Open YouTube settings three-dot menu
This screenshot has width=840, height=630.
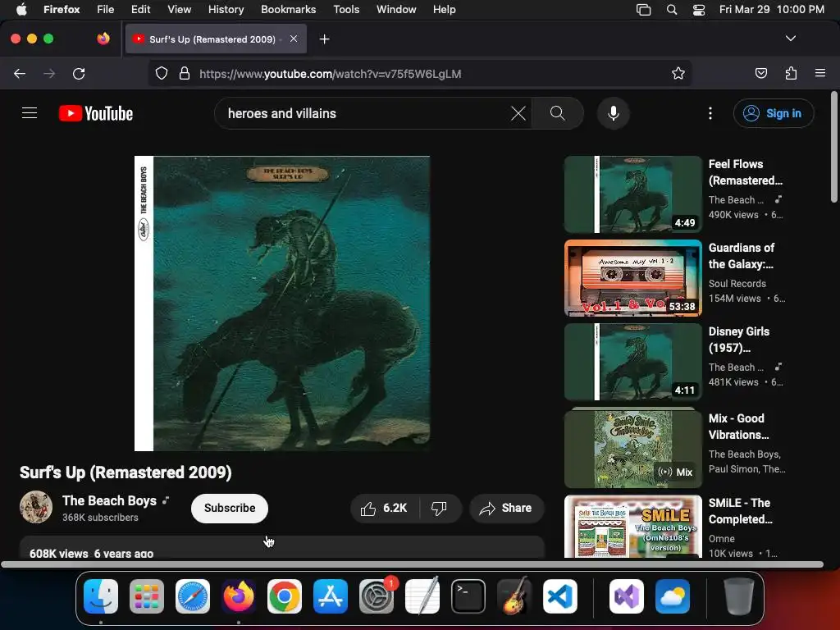[710, 113]
